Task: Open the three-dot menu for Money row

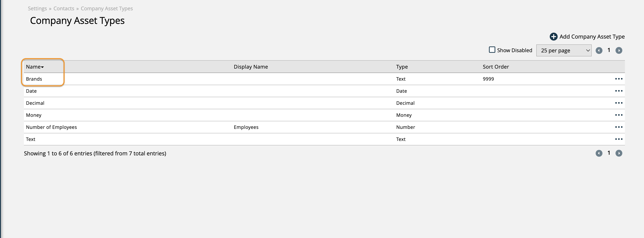Action: tap(619, 115)
